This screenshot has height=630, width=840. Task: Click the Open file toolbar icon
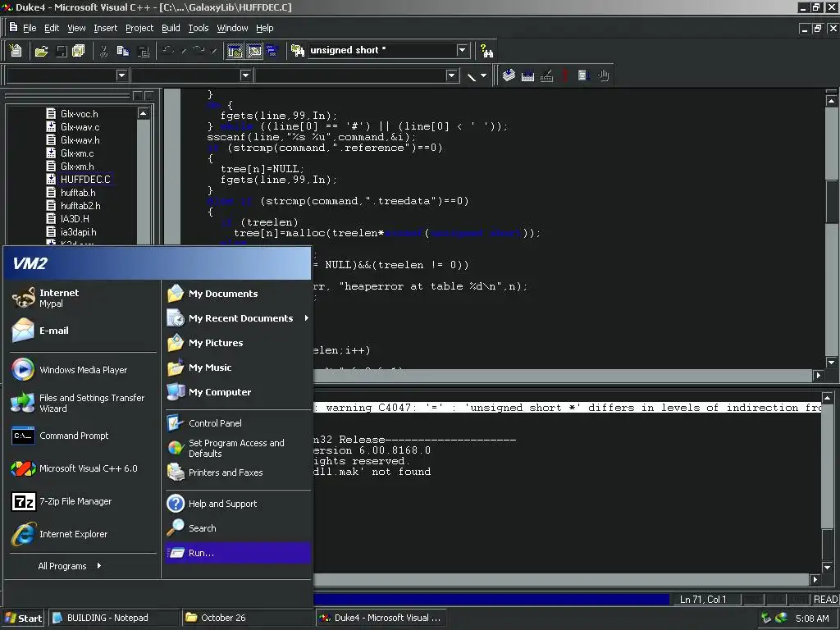click(41, 51)
